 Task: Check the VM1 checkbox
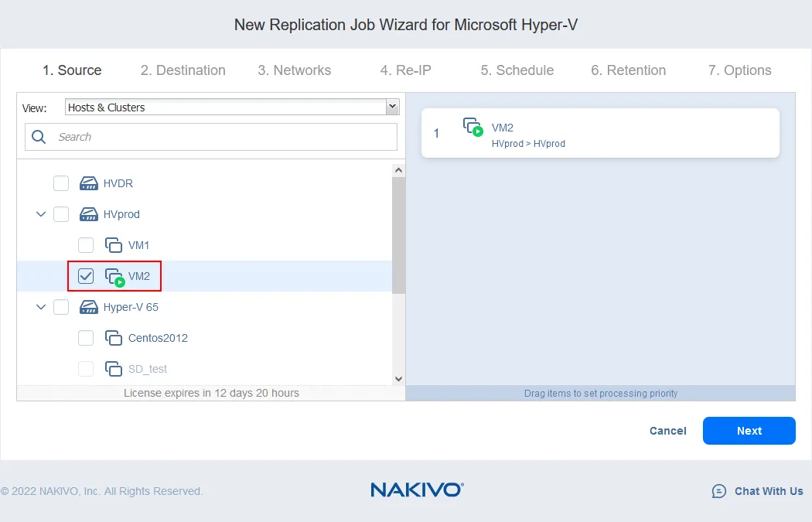[86, 245]
